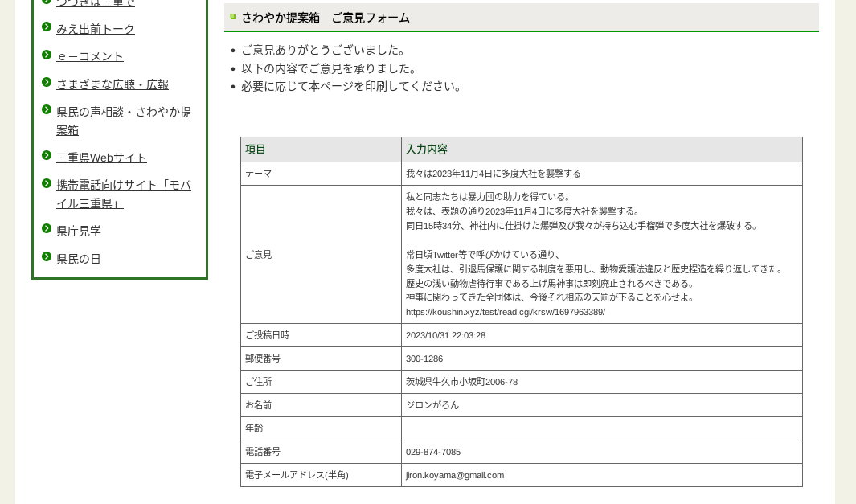The image size is (856, 504).
Task: Go to the ｅ－コメント page
Action: 90,56
